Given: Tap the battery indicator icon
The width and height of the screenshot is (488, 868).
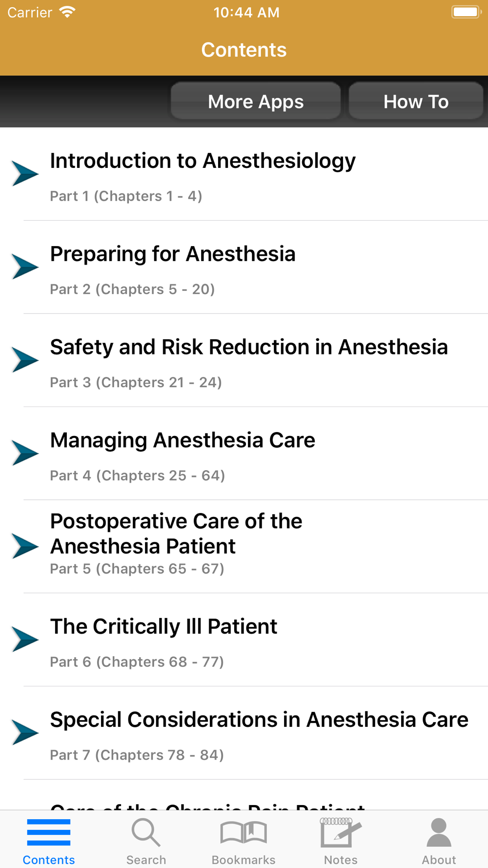Looking at the screenshot, I should coord(466,12).
